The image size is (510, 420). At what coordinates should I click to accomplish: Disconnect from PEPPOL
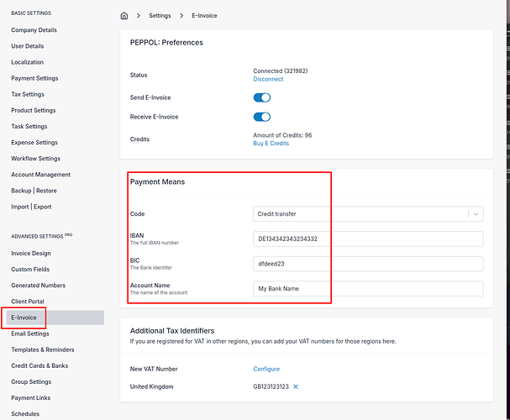[x=268, y=79]
